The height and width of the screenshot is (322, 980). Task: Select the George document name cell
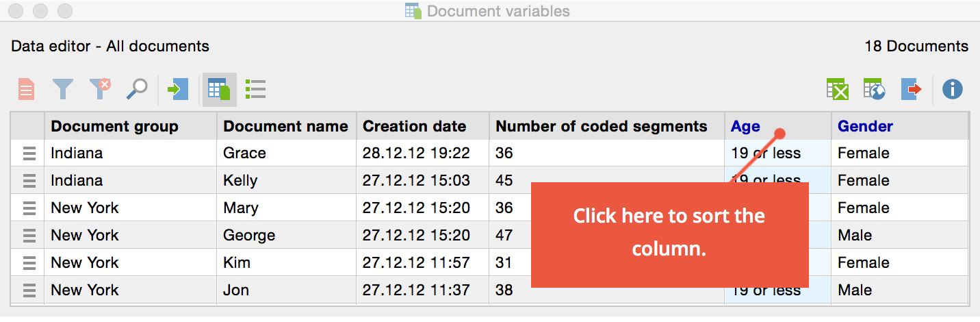(x=249, y=236)
